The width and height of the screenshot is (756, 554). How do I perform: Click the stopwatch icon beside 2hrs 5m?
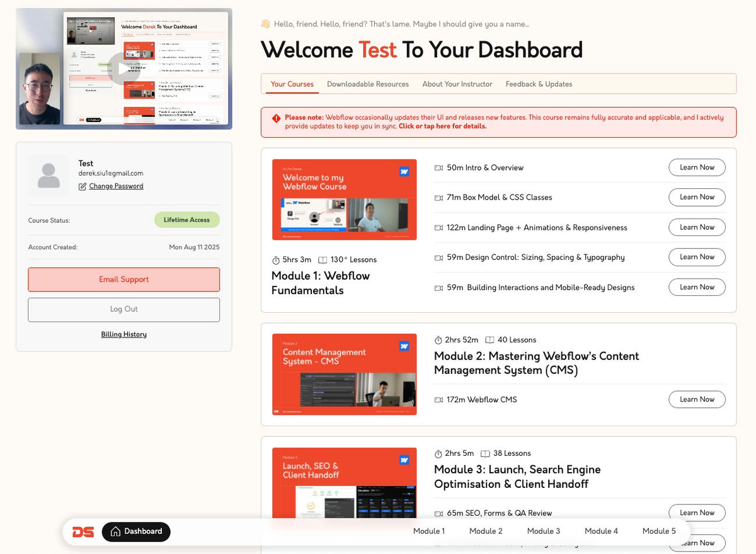tap(438, 453)
